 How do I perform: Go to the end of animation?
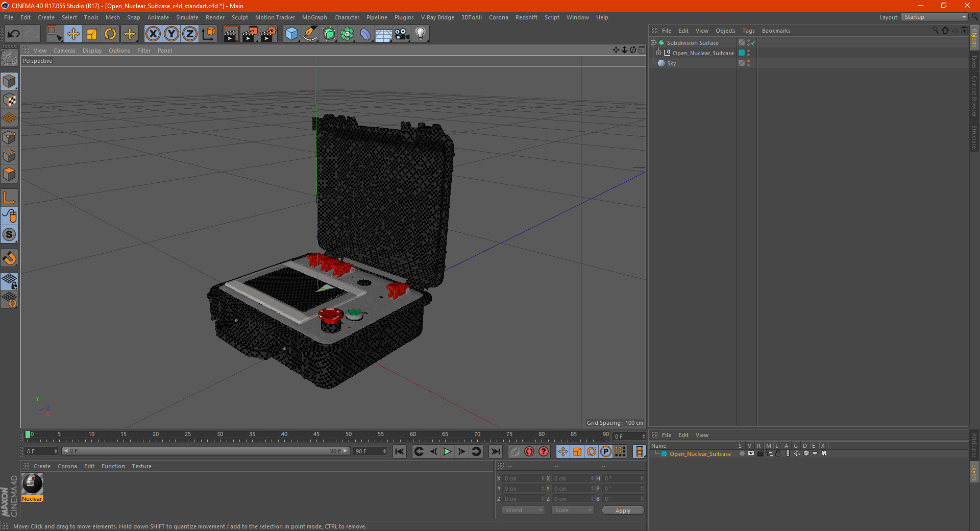(x=495, y=451)
